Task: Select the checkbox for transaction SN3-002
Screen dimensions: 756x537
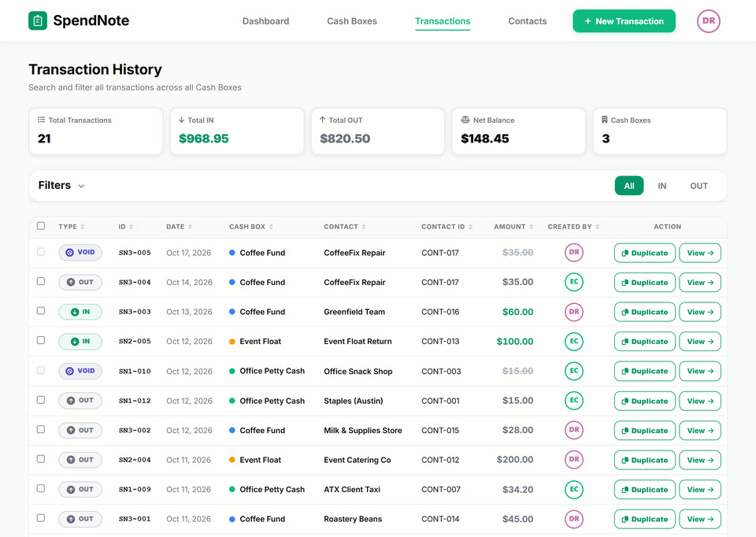Action: 41,429
